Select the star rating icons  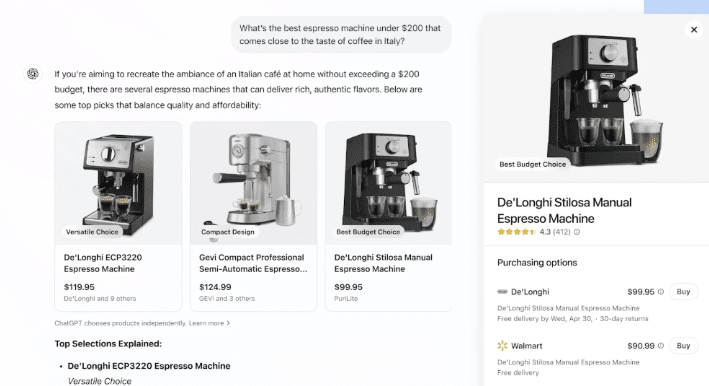click(x=516, y=232)
